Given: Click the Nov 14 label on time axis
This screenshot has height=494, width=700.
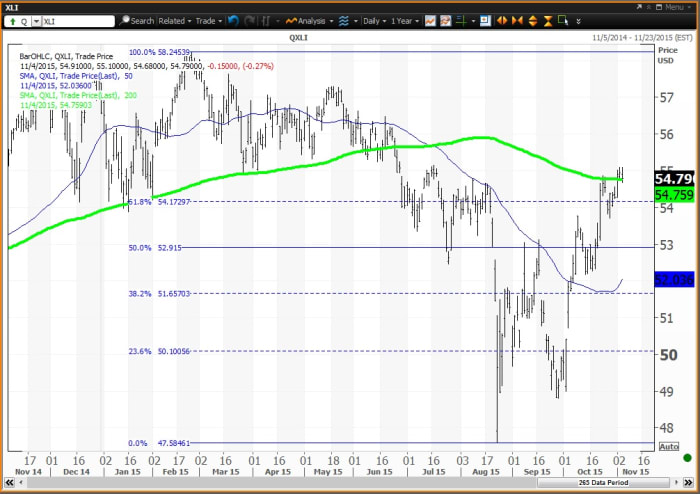Looking at the screenshot, I should (28, 472).
